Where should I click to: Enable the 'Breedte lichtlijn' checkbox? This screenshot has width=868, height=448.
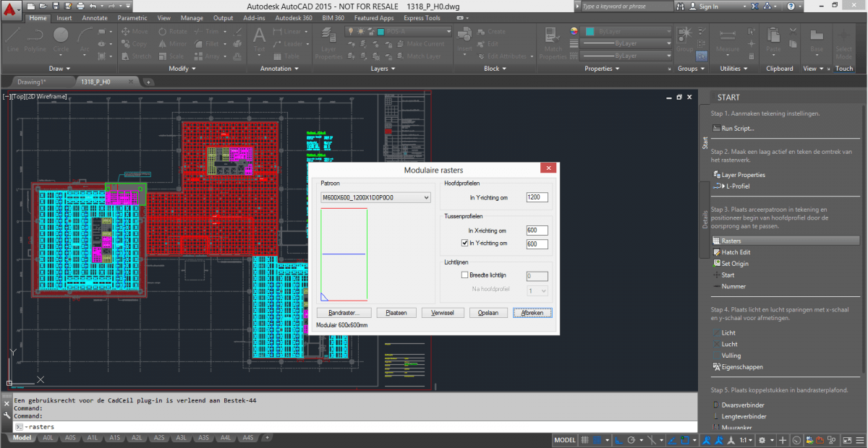[x=465, y=275]
